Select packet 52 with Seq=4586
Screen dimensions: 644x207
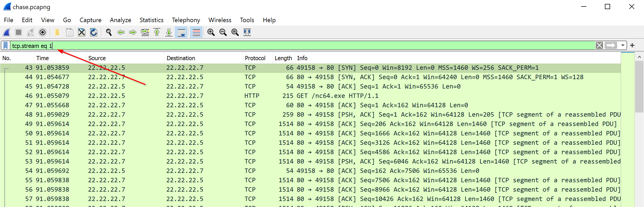pos(311,152)
